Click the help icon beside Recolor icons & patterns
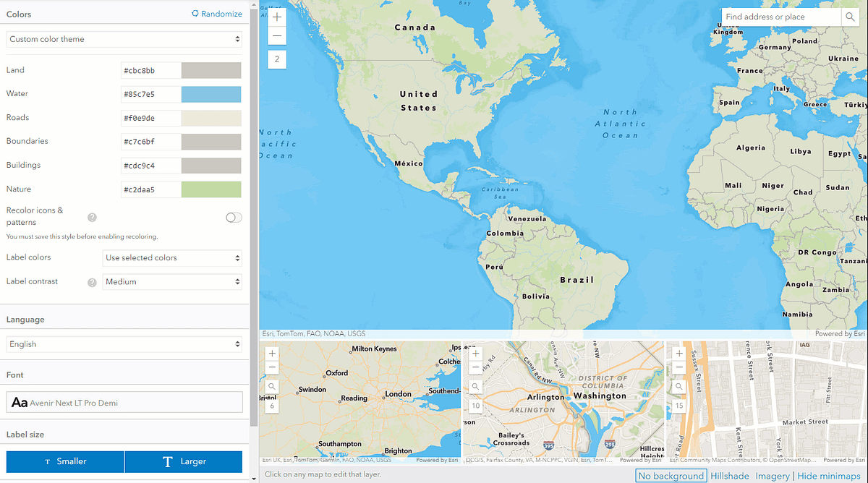 (x=92, y=217)
